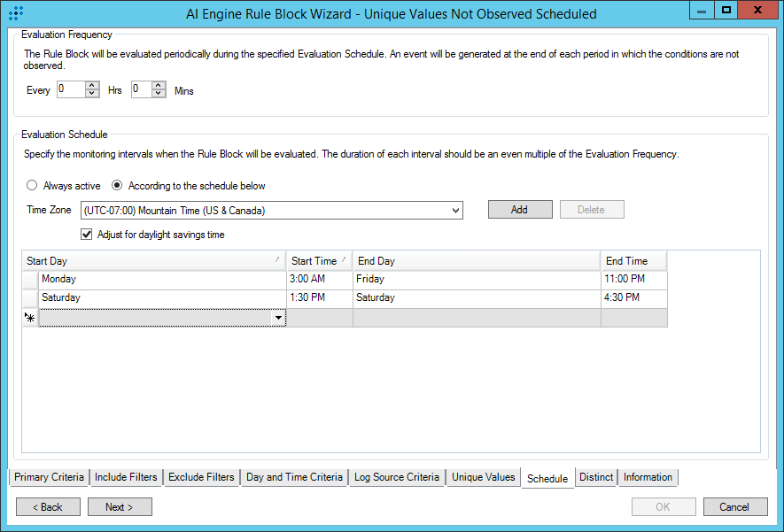
Task: Expand the Start Day dropdown in new row
Action: (278, 318)
